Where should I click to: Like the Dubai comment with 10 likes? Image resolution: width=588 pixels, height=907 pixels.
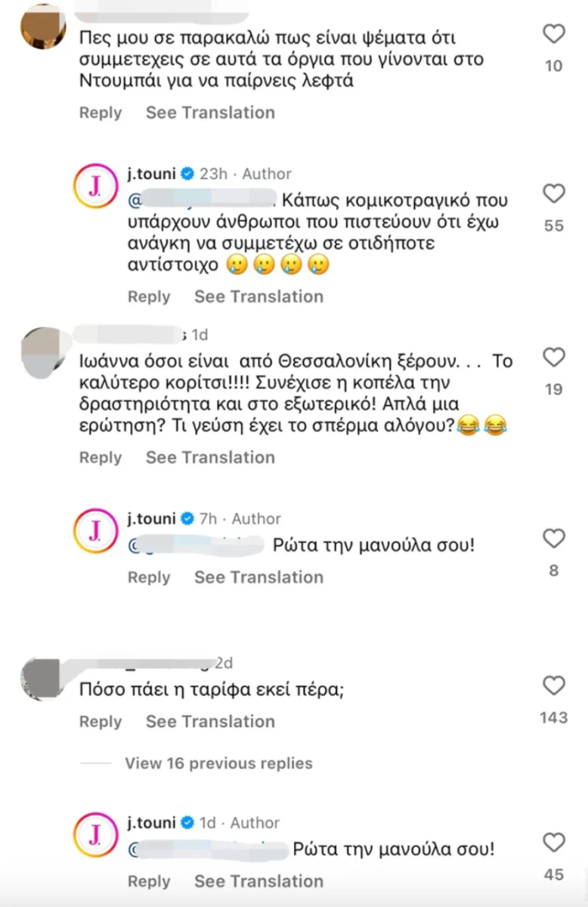click(x=554, y=34)
